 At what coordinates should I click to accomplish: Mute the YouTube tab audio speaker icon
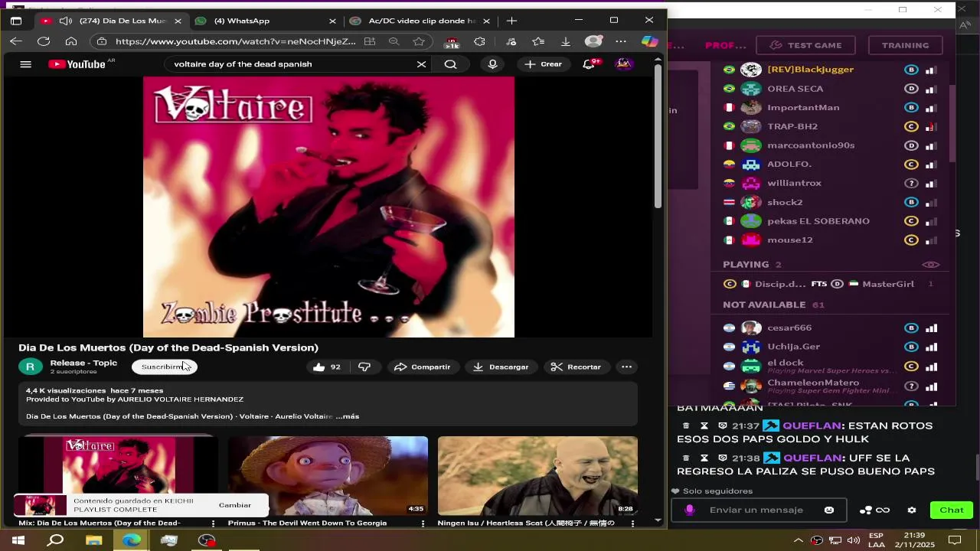pos(66,21)
